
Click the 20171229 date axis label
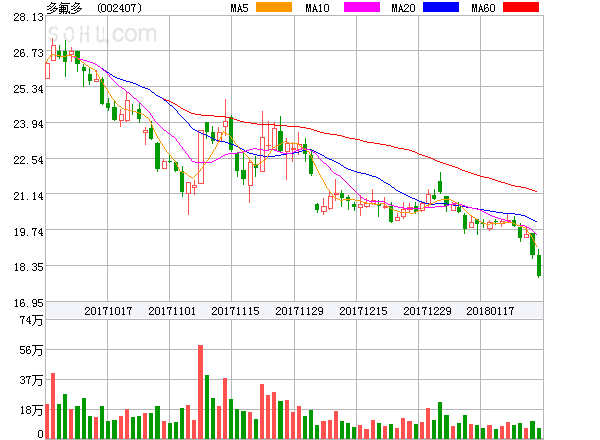pyautogui.click(x=427, y=311)
